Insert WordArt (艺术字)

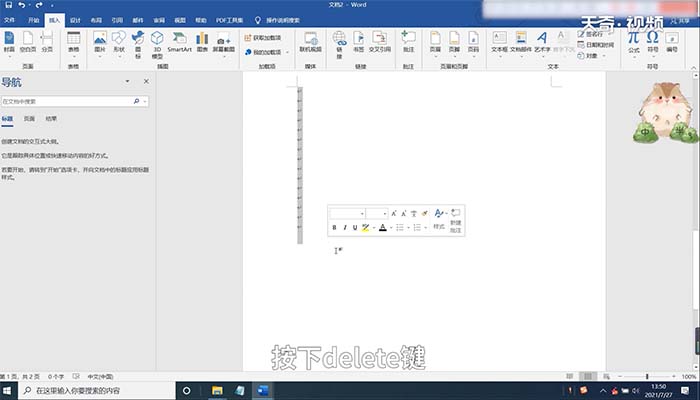[542, 44]
